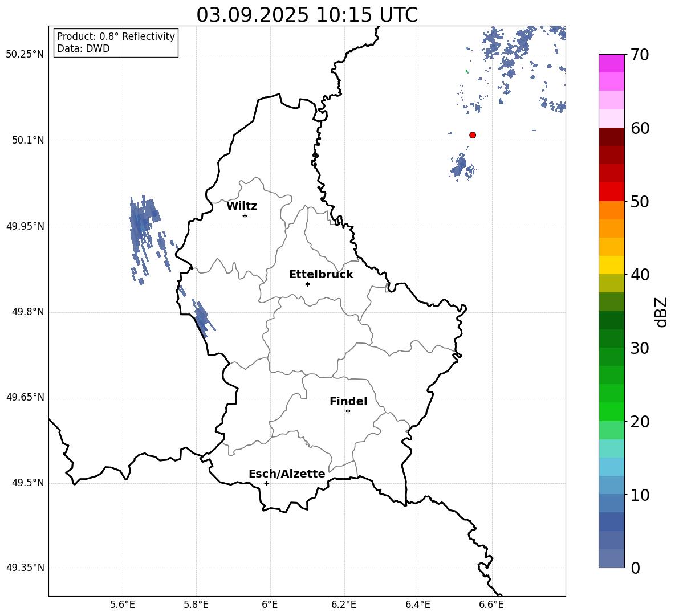Click the 30 tick label on colorbar
Viewport: 675px width, 616px height.
[640, 348]
